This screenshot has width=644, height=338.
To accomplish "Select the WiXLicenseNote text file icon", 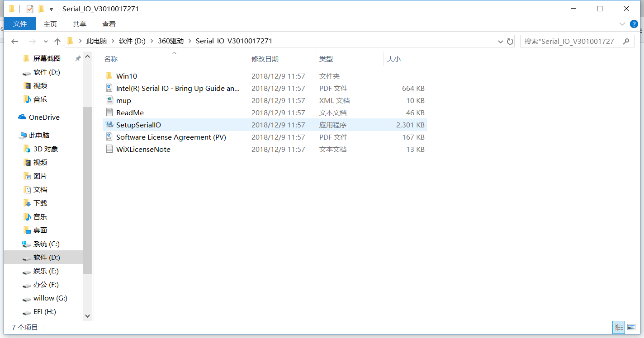I will pos(109,149).
